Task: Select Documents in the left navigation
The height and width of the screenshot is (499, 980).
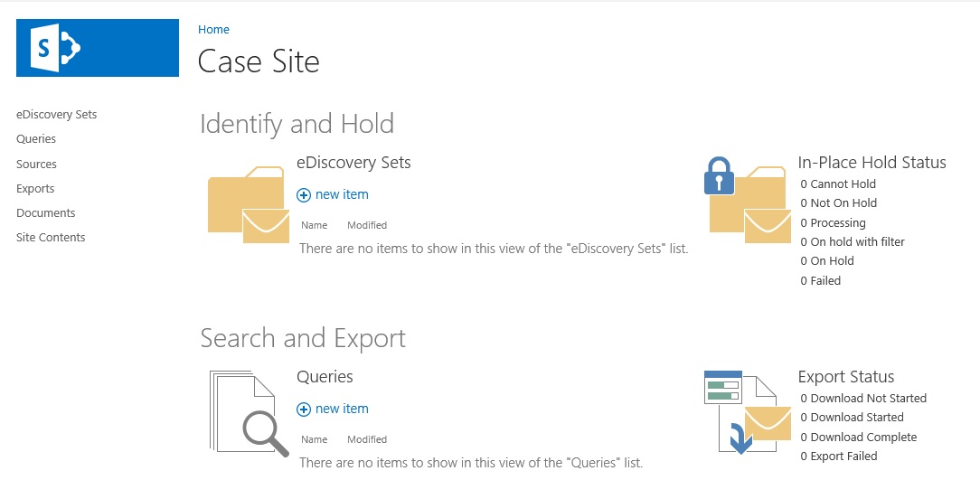Action: tap(45, 213)
